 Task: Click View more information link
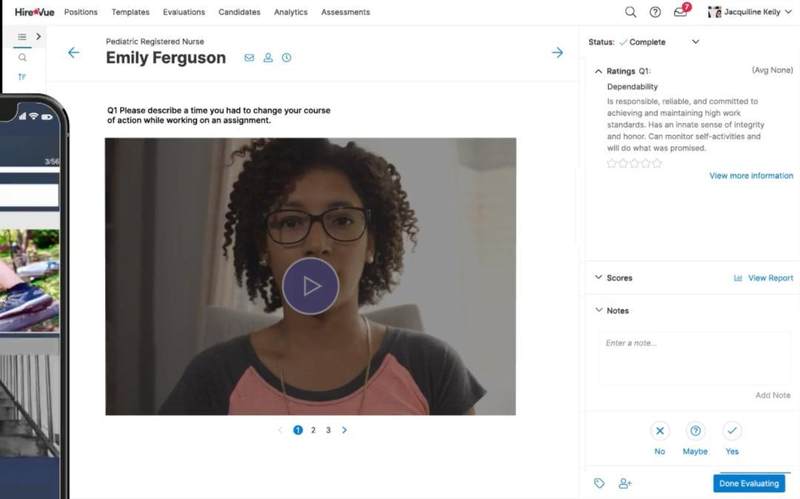pyautogui.click(x=751, y=176)
